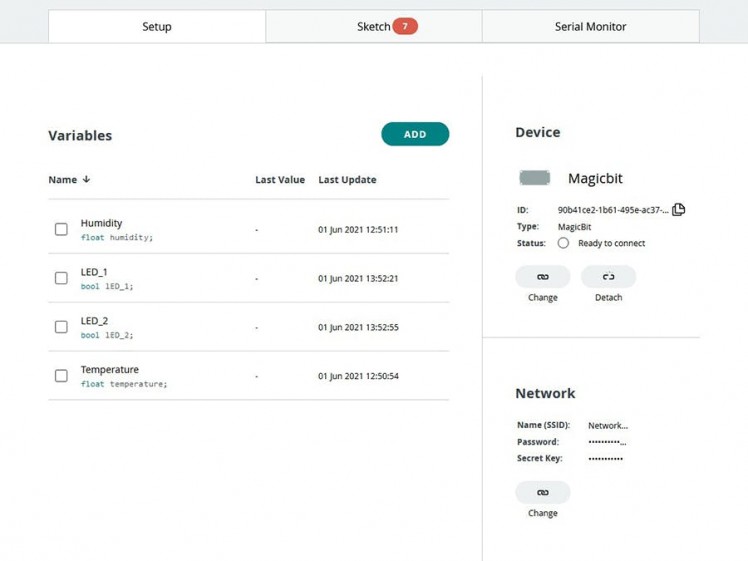Click the sort arrow beside Name

(87, 180)
